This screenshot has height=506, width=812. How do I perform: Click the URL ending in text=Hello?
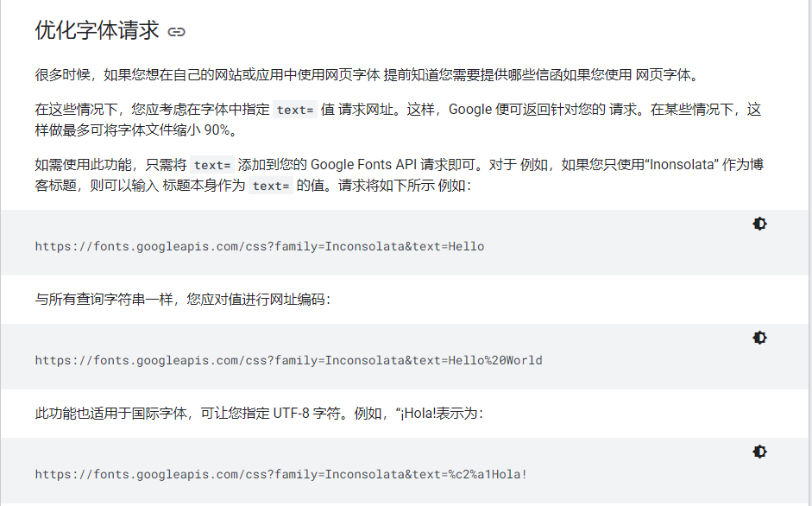259,246
